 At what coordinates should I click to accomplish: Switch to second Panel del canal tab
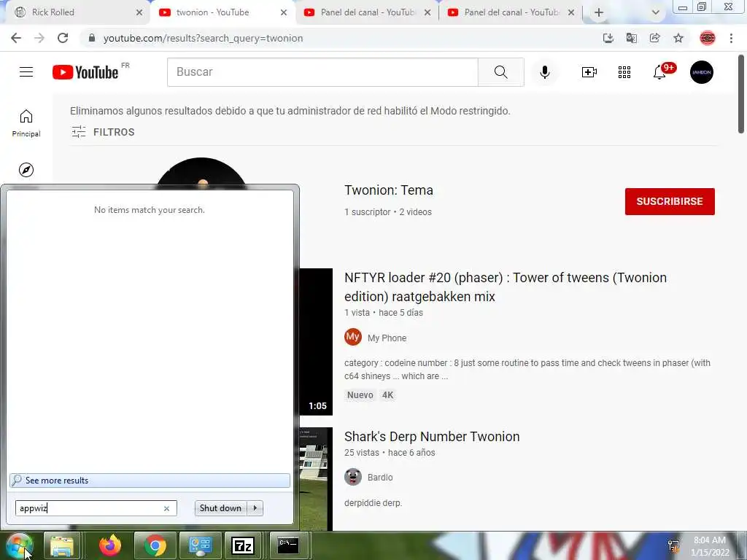tap(510, 12)
